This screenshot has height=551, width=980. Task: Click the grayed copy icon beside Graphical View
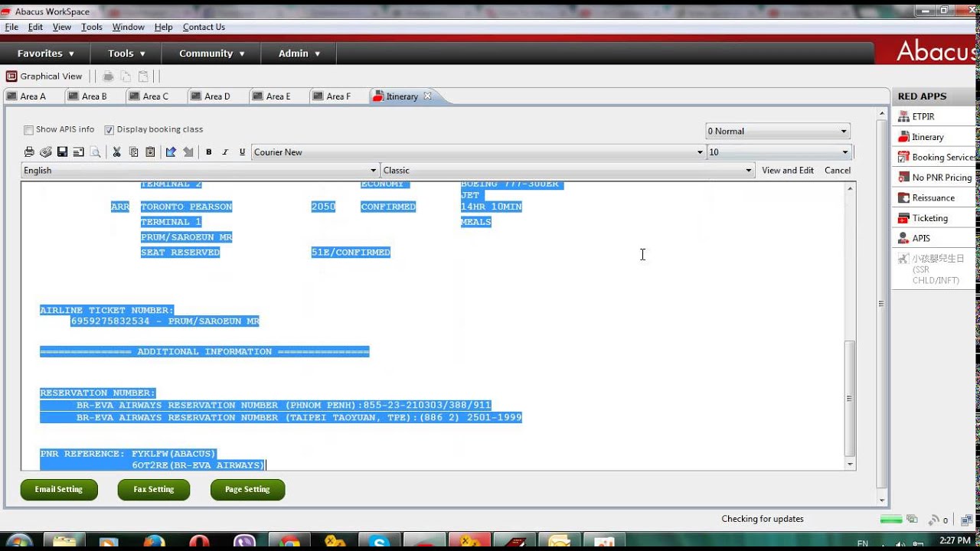[x=126, y=77]
